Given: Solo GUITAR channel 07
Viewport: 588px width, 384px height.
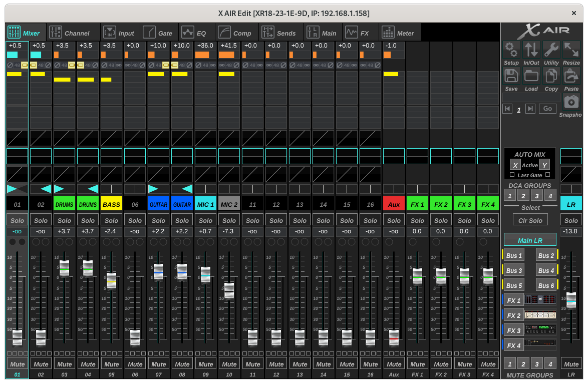Looking at the screenshot, I should 158,220.
